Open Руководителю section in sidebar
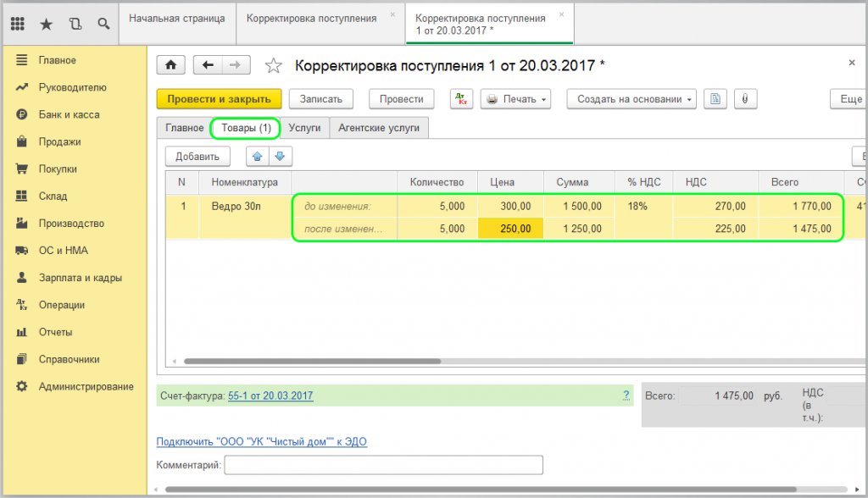The image size is (868, 498). coord(72,87)
